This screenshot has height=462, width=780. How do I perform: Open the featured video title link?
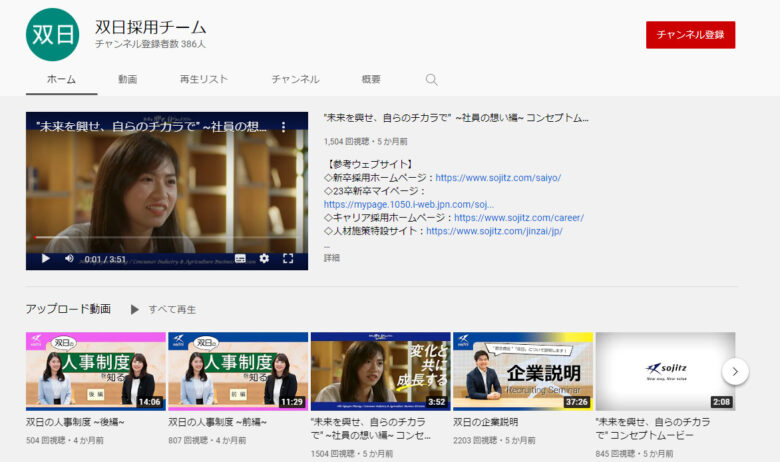click(456, 118)
